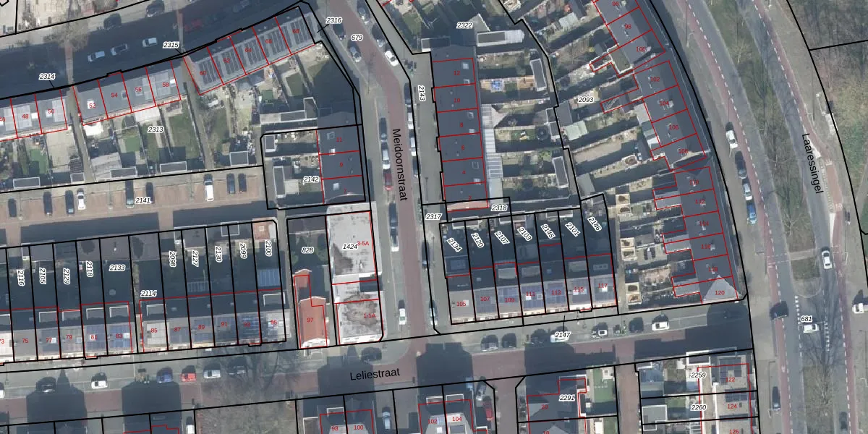Image resolution: width=868 pixels, height=434 pixels.
Task: Click house number 120 corner building
Action: 719,292
